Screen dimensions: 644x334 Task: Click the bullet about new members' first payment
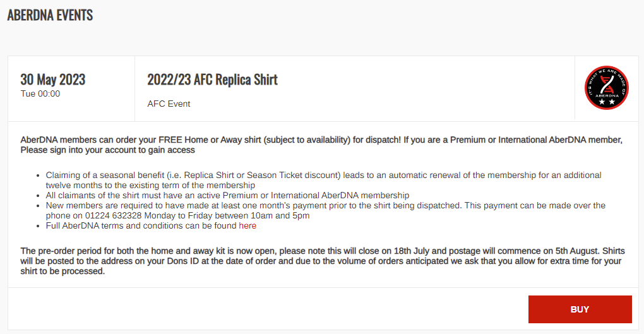pos(325,210)
